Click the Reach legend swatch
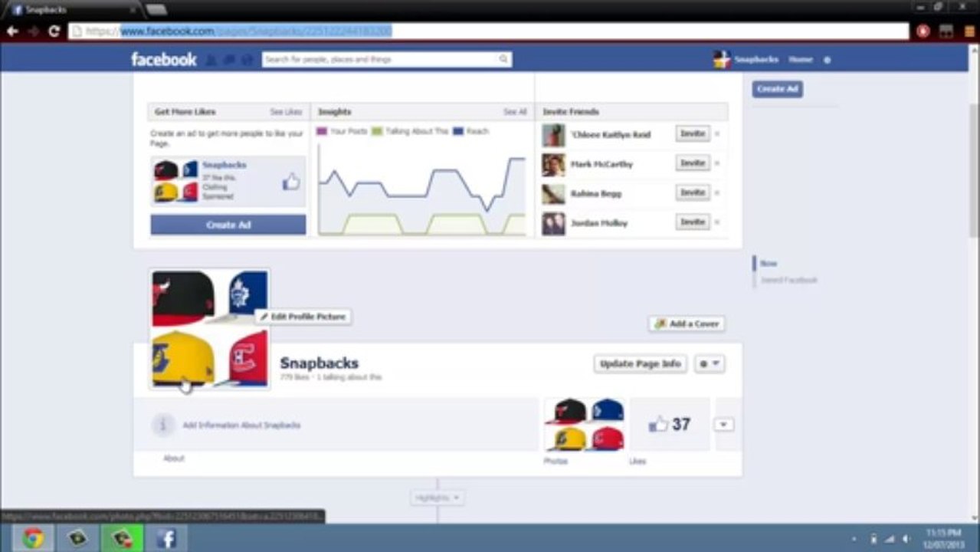Image resolution: width=980 pixels, height=552 pixels. tap(458, 132)
